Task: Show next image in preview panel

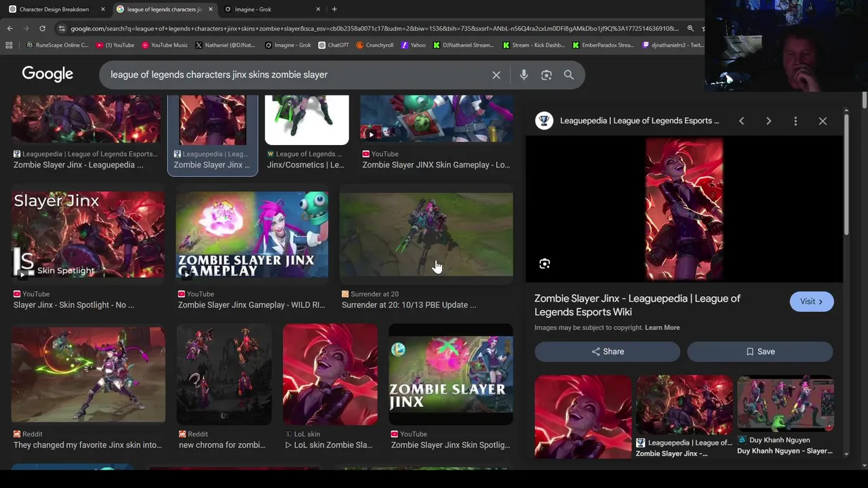Action: [x=768, y=121]
